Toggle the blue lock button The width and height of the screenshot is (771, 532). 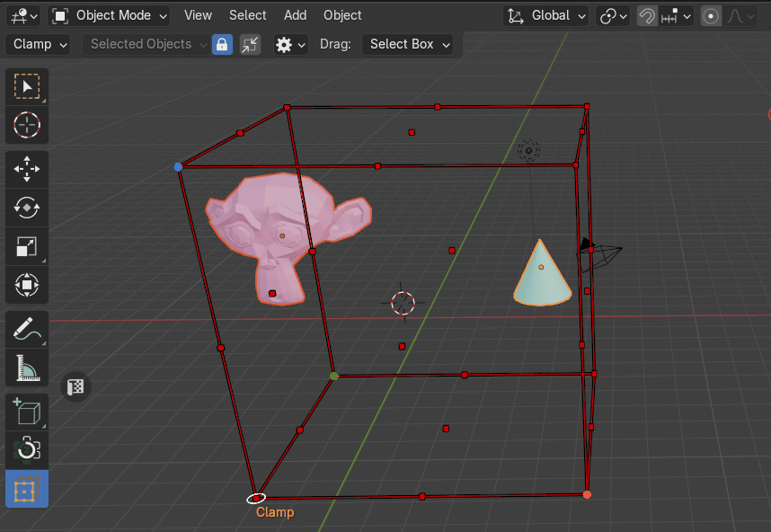pyautogui.click(x=222, y=45)
